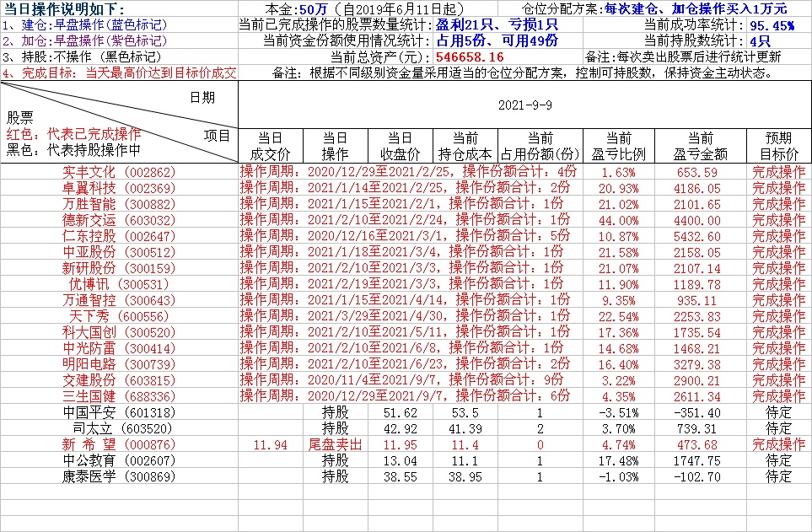812x532 pixels.
Task: Select the note 备注:每次卖出股票后进行统计更新
Action: click(682, 57)
